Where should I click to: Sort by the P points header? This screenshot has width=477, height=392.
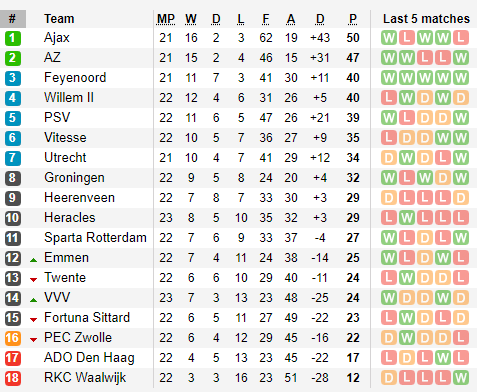pyautogui.click(x=353, y=19)
